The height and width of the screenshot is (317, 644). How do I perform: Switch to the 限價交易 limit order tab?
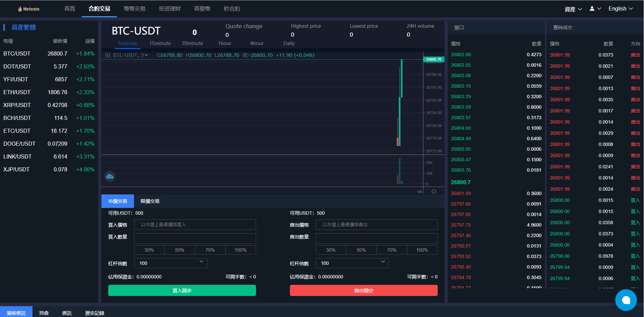tap(150, 201)
